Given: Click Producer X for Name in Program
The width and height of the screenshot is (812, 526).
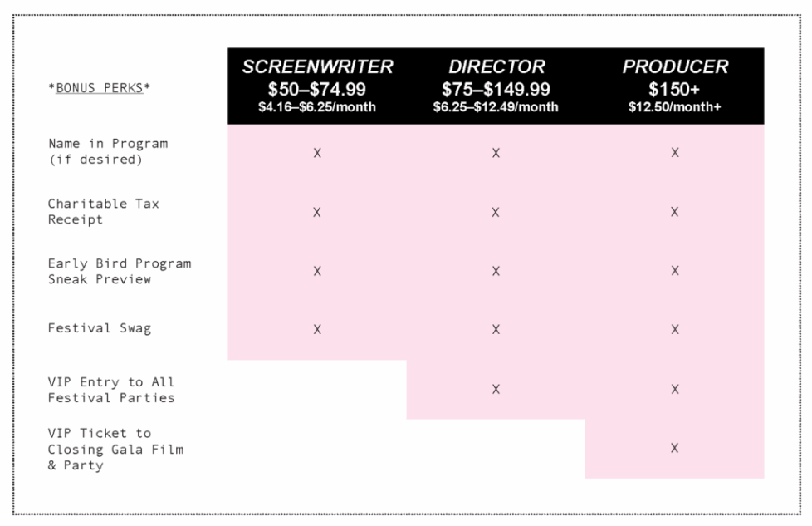Looking at the screenshot, I should [x=675, y=153].
